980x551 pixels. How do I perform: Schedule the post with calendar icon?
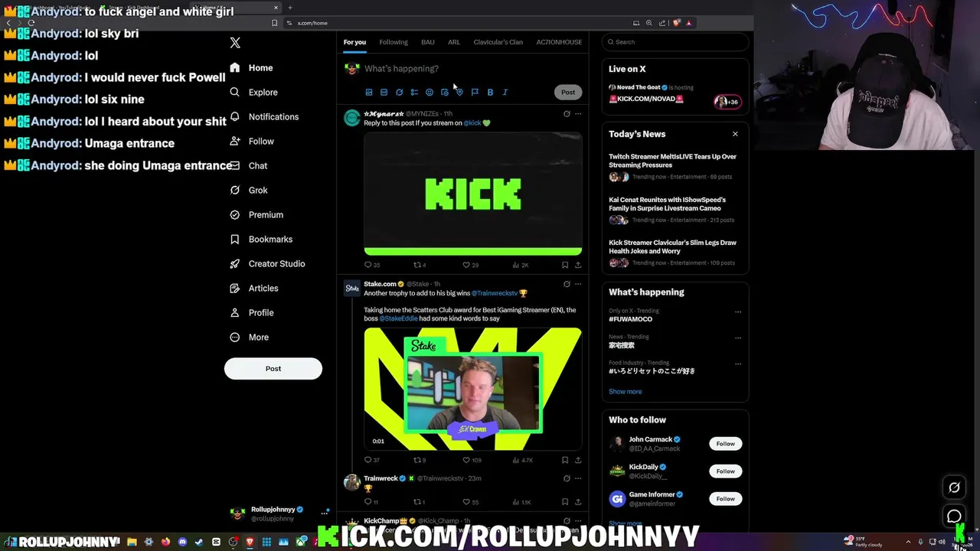(x=445, y=92)
